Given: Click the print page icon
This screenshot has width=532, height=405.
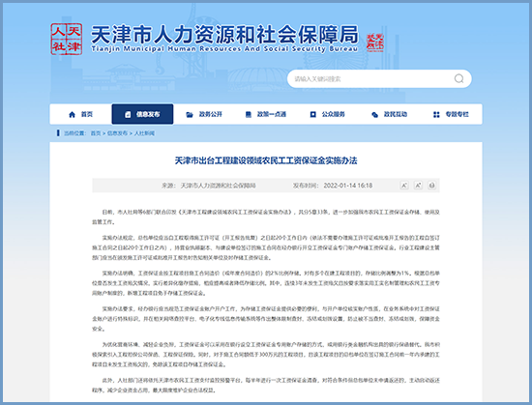Looking at the screenshot, I should 431,186.
